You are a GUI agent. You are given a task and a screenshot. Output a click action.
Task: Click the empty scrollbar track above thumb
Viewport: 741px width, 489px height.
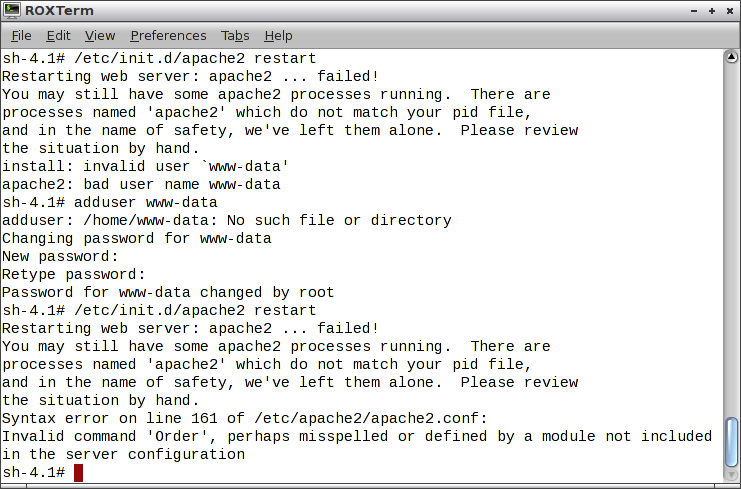pos(731,240)
